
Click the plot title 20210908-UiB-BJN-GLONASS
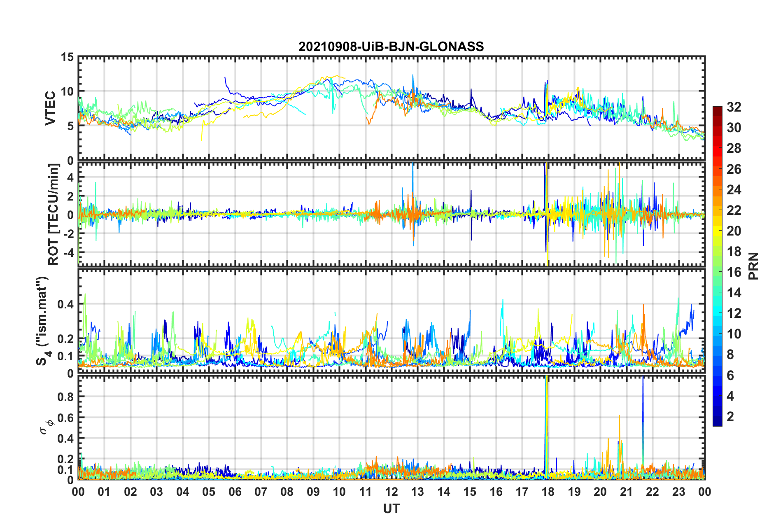(x=391, y=47)
